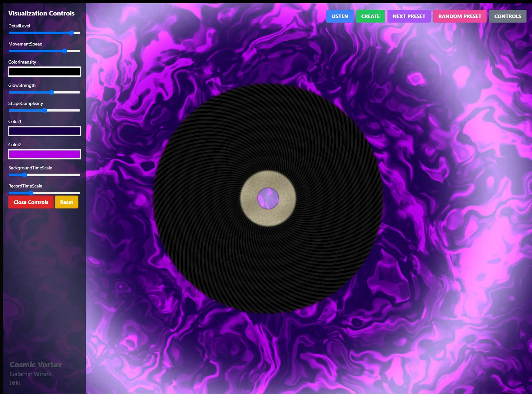Viewport: 532px width, 394px height.
Task: Click the CONTROLS button
Action: 507,16
